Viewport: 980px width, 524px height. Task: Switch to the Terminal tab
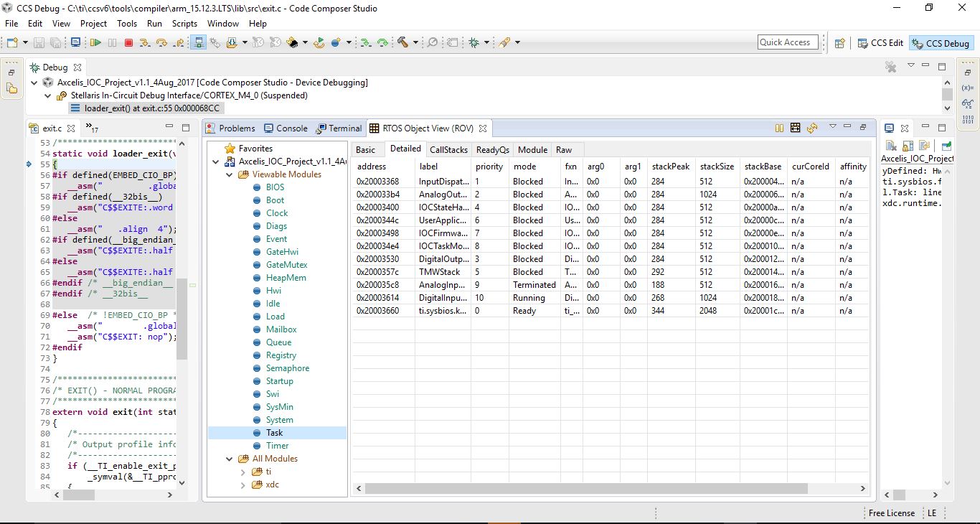point(339,128)
